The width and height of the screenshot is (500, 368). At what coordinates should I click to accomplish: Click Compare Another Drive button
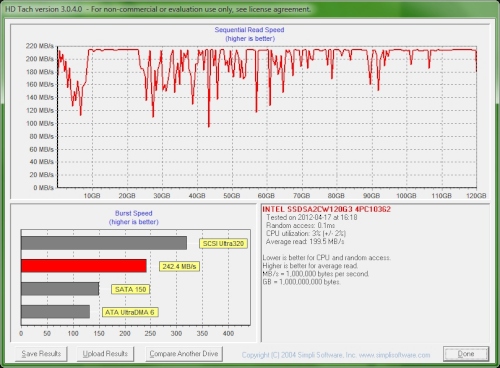[x=184, y=354]
